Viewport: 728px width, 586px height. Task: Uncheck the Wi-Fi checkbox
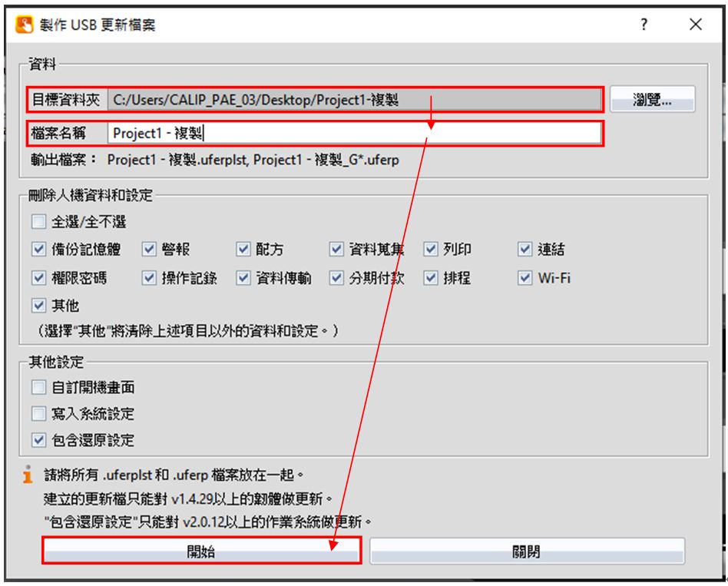(x=525, y=278)
